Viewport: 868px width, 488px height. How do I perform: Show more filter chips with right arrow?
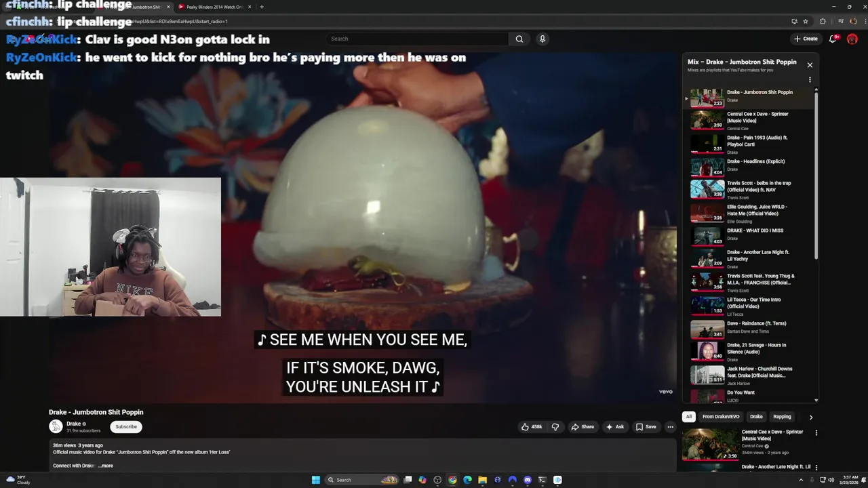pyautogui.click(x=810, y=418)
